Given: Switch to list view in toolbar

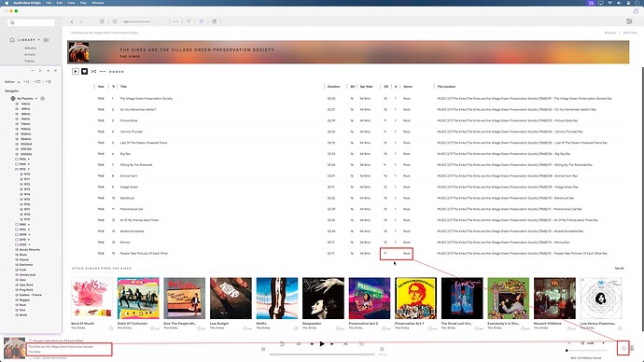Looking at the screenshot, I should click(x=115, y=21).
